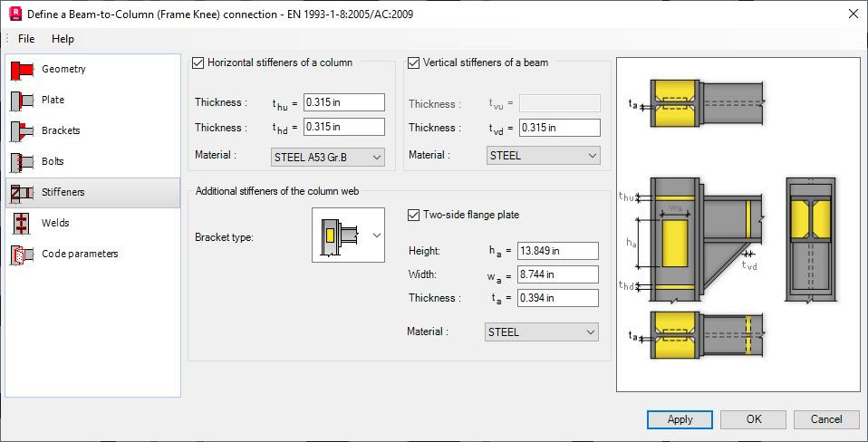Click the column cross-section diagram
Screen dimensions: 868x442
click(x=810, y=240)
